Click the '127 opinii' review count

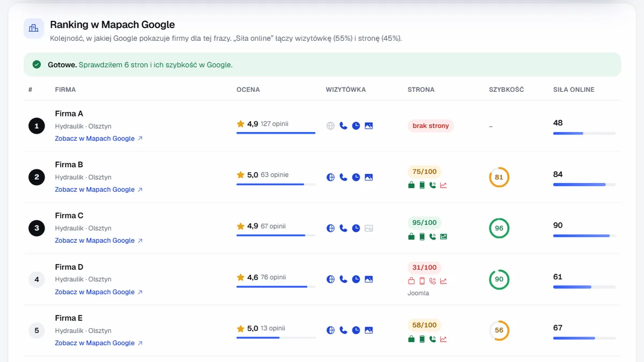(x=275, y=124)
